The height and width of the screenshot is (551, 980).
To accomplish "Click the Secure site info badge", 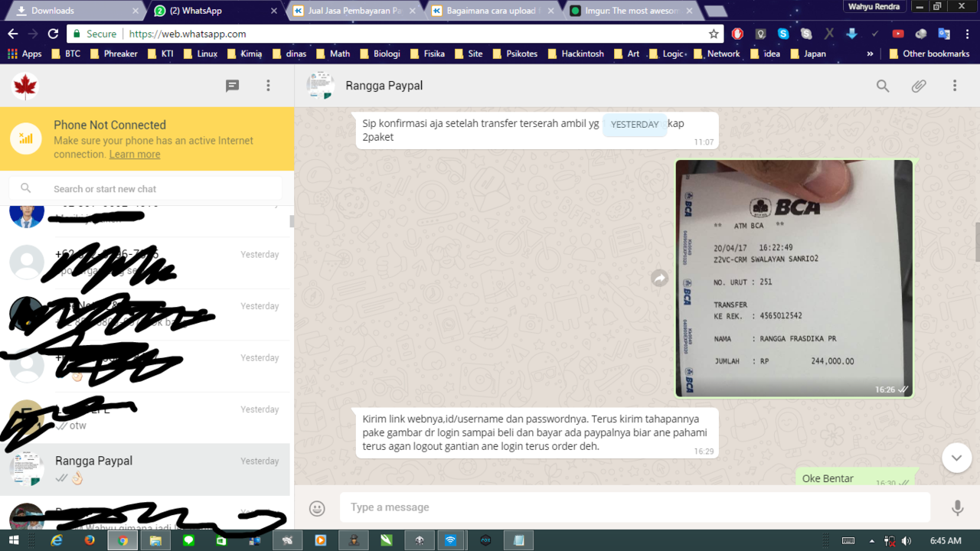I will click(94, 34).
